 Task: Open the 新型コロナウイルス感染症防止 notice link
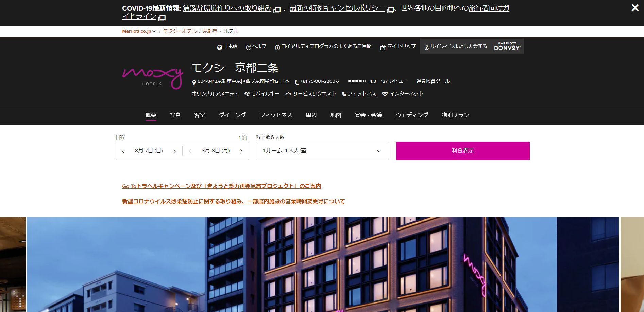[x=234, y=201]
